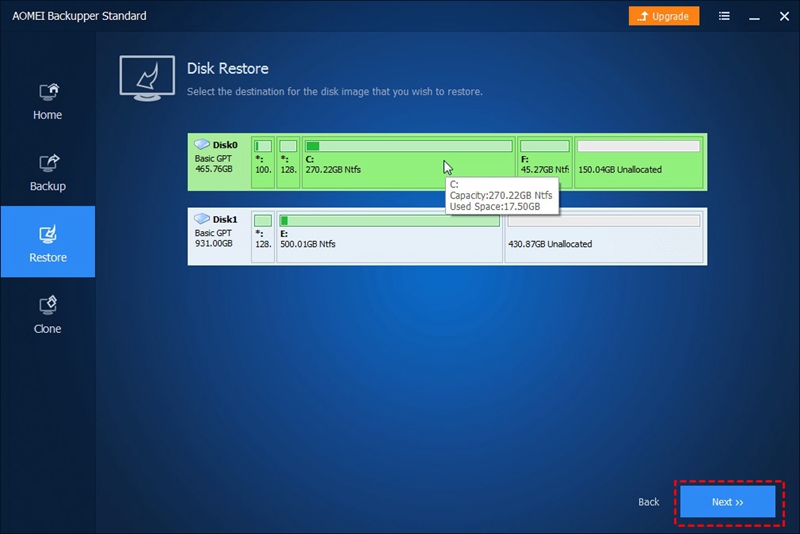Minimize the AOMEI Backupper window
Image resolution: width=800 pixels, height=534 pixels.
tap(754, 17)
